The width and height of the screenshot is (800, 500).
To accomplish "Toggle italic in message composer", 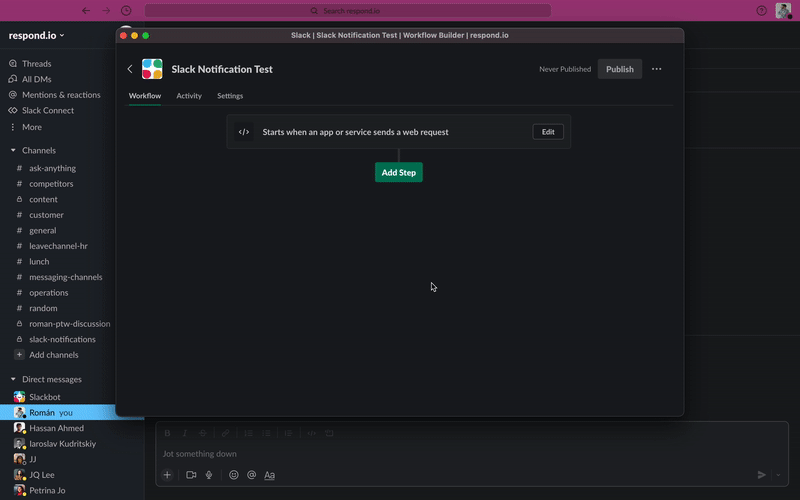I will [x=185, y=433].
